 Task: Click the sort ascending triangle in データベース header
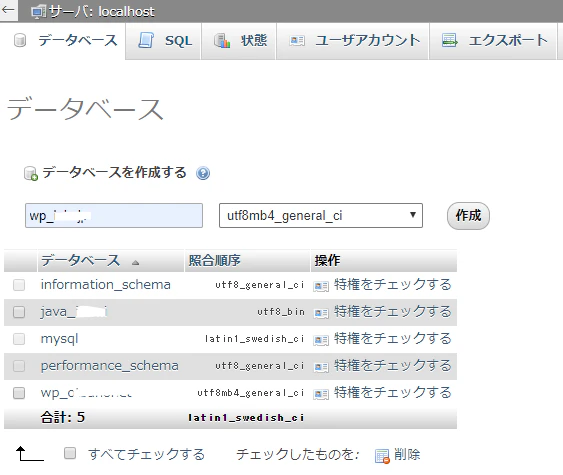(x=135, y=263)
